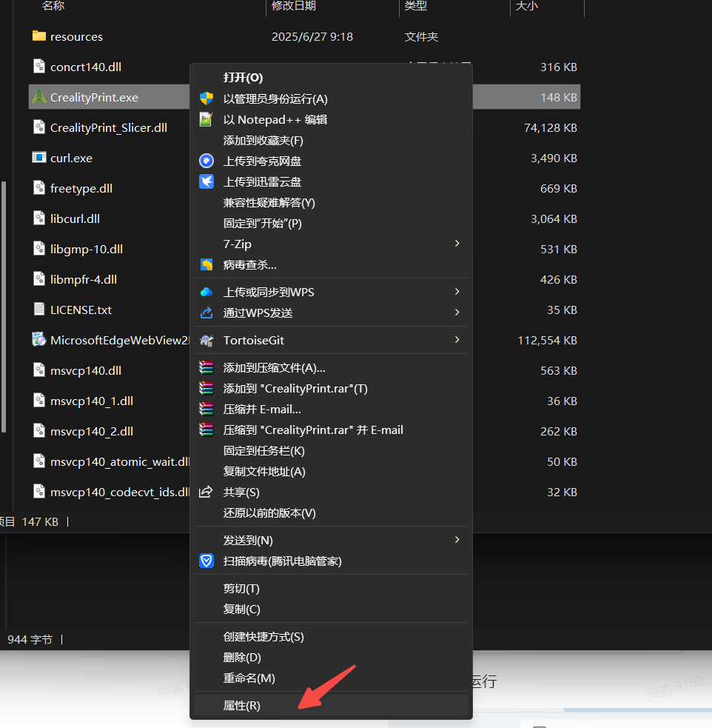Click the 通过WPS发送 share icon
Viewport: 712px width, 728px height.
point(206,313)
